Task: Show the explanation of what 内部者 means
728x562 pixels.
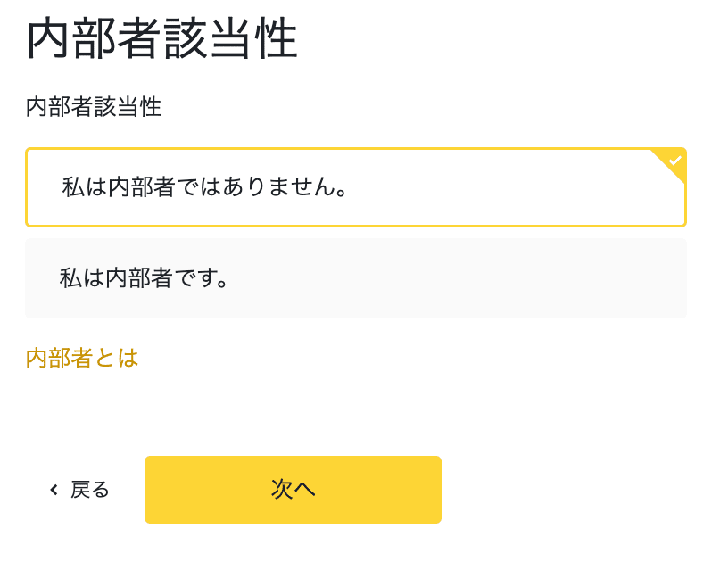Action: (82, 359)
